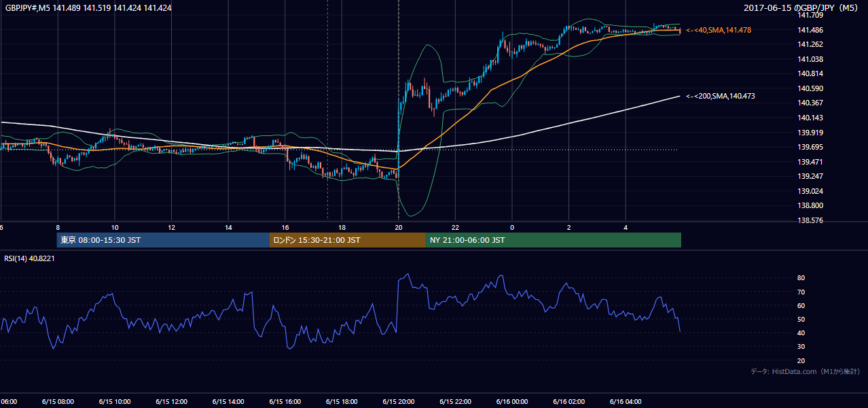
Task: Click the 2017-06-15 GBP/JPY (M5) title
Action: 802,8
